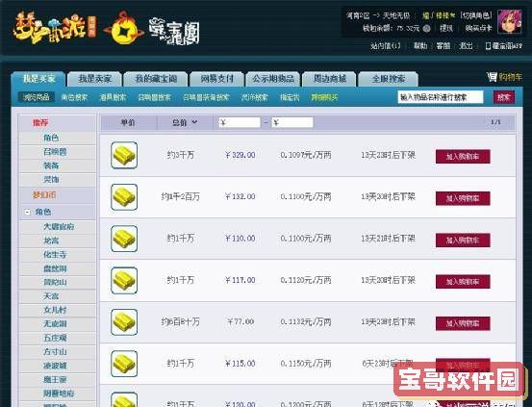The height and width of the screenshot is (407, 532).
Task: Click the 客服 customer service link
Action: pyautogui.click(x=443, y=46)
